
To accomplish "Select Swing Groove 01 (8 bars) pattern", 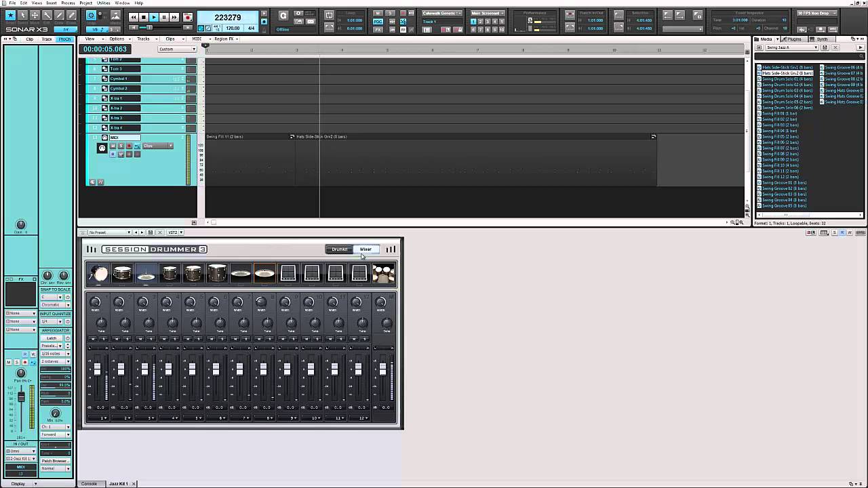I will click(x=784, y=182).
